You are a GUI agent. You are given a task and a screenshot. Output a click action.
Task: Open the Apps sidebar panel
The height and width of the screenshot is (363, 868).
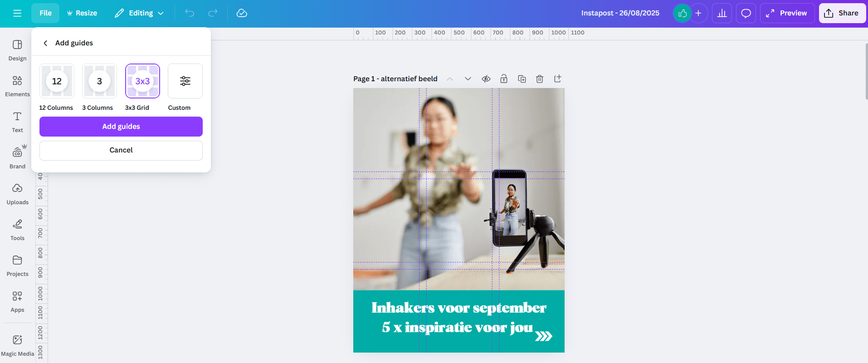click(17, 301)
